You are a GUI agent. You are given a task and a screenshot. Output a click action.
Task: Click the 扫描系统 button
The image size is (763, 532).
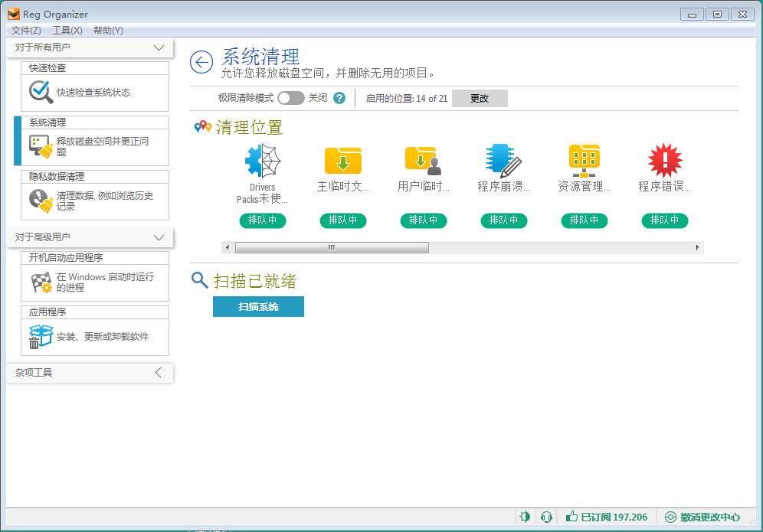click(x=258, y=307)
